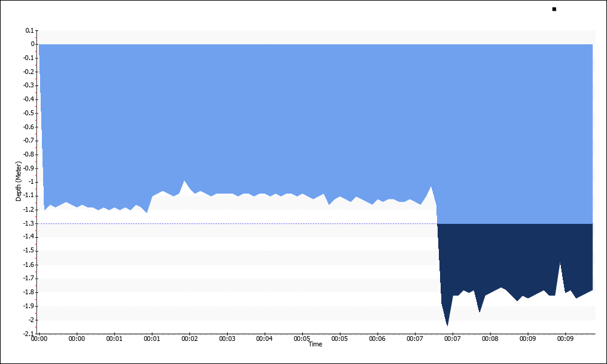The width and height of the screenshot is (607, 364).
Task: Click the -0.2 depth axis label
Action: [29, 72]
